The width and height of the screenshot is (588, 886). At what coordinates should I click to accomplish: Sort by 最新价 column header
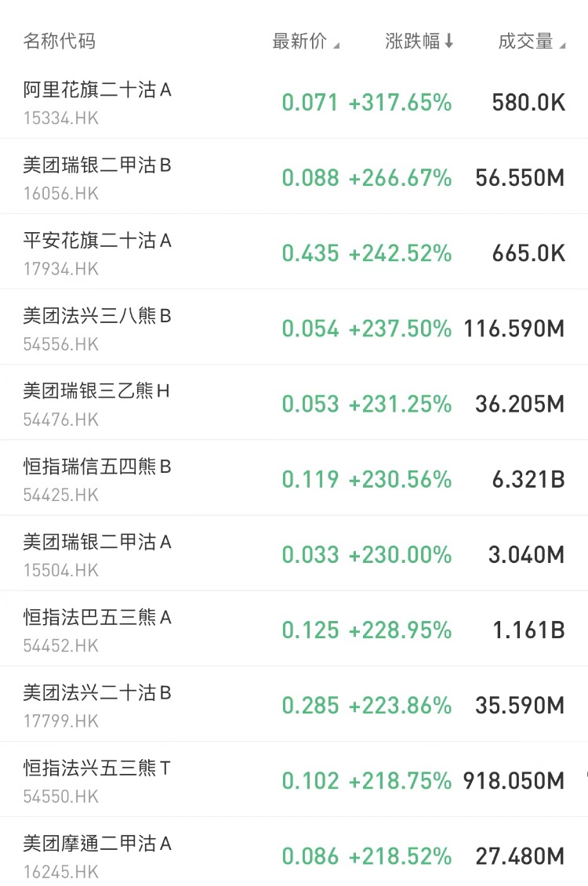(304, 42)
